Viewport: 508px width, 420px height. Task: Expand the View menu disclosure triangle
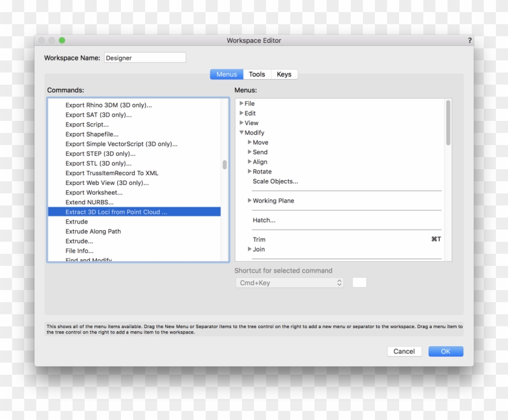(241, 123)
